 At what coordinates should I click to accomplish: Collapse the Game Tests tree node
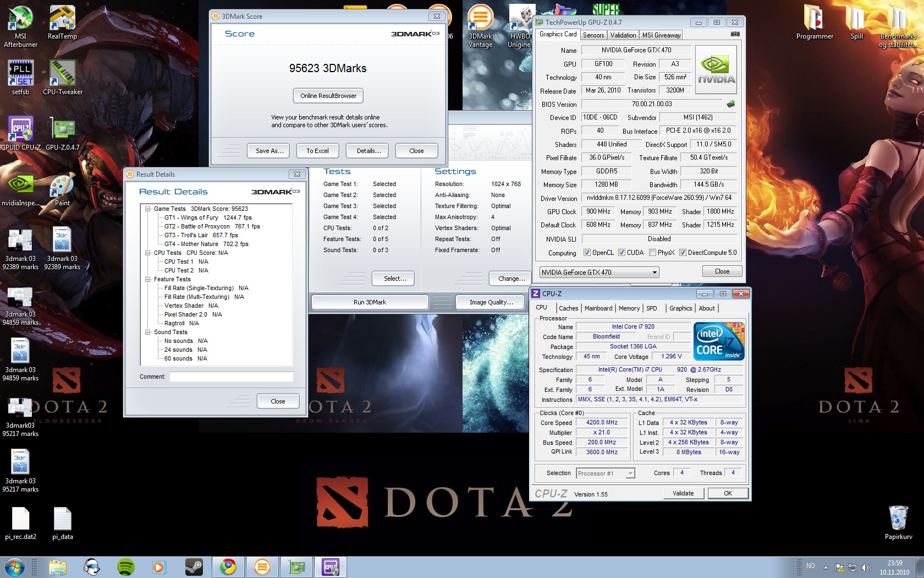click(x=148, y=209)
